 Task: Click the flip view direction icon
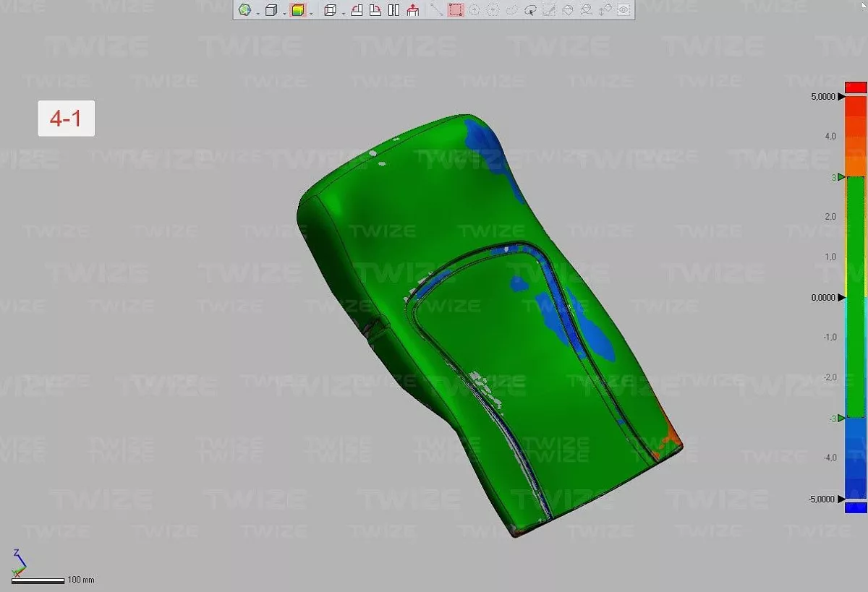pyautogui.click(x=393, y=10)
